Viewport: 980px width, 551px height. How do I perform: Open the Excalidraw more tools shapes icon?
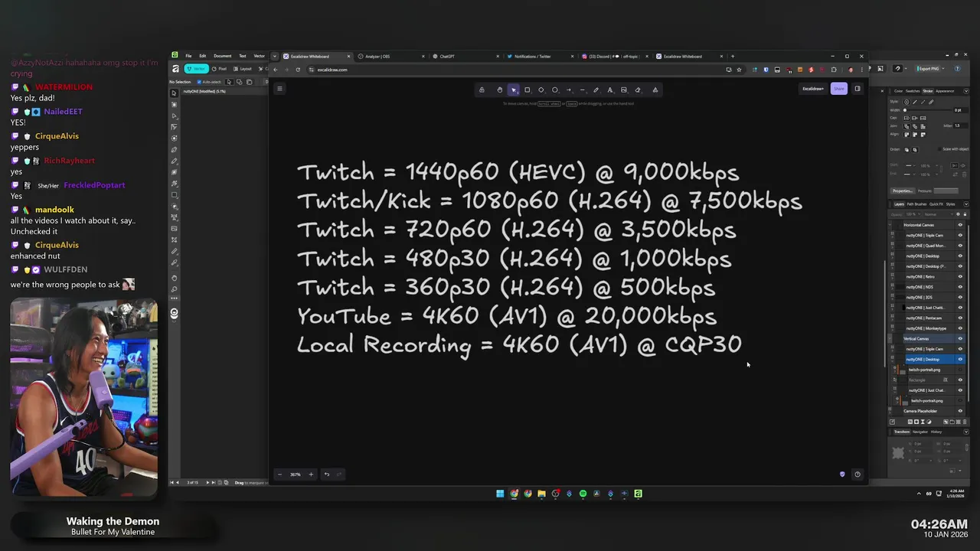pyautogui.click(x=655, y=90)
